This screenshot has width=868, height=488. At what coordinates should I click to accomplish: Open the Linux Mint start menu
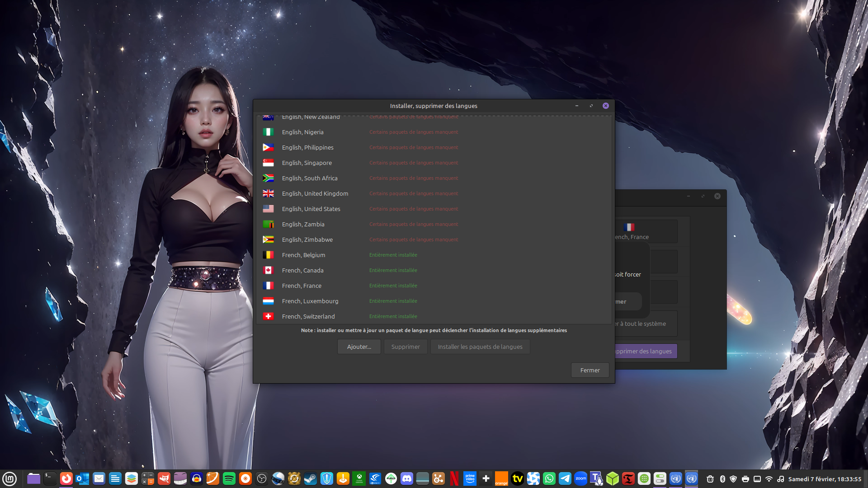click(x=9, y=479)
